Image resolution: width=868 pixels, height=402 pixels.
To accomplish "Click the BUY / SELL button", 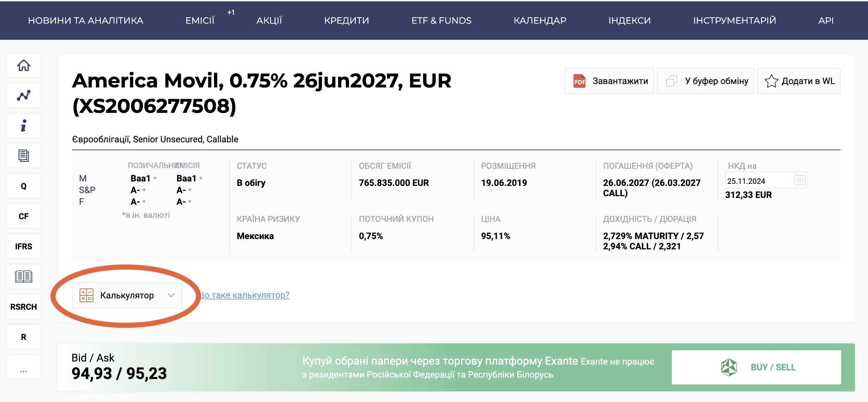I will click(756, 367).
